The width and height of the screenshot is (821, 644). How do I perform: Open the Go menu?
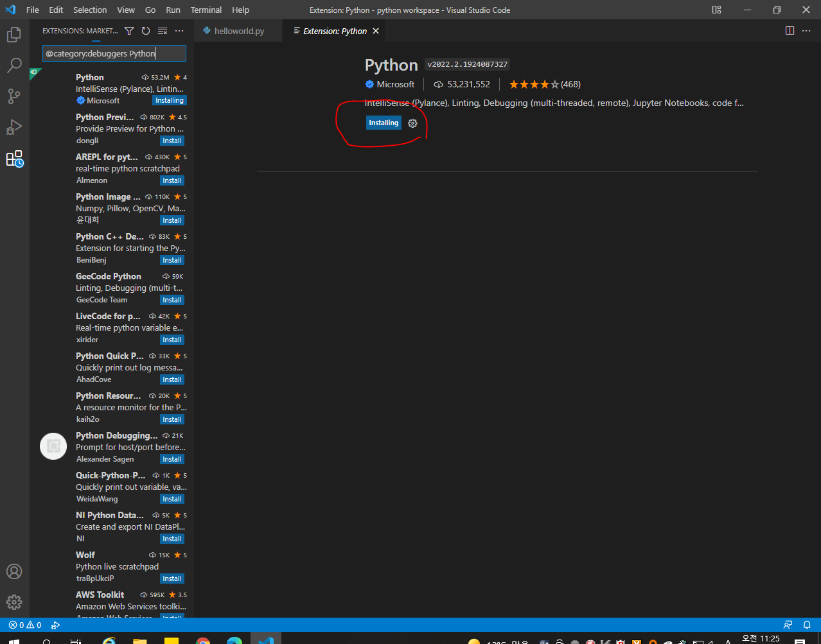(x=150, y=10)
